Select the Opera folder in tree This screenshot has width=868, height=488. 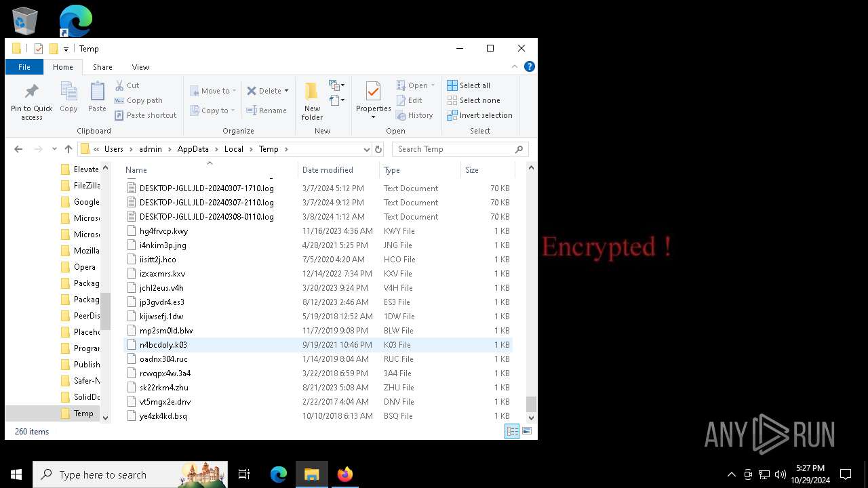coord(78,267)
